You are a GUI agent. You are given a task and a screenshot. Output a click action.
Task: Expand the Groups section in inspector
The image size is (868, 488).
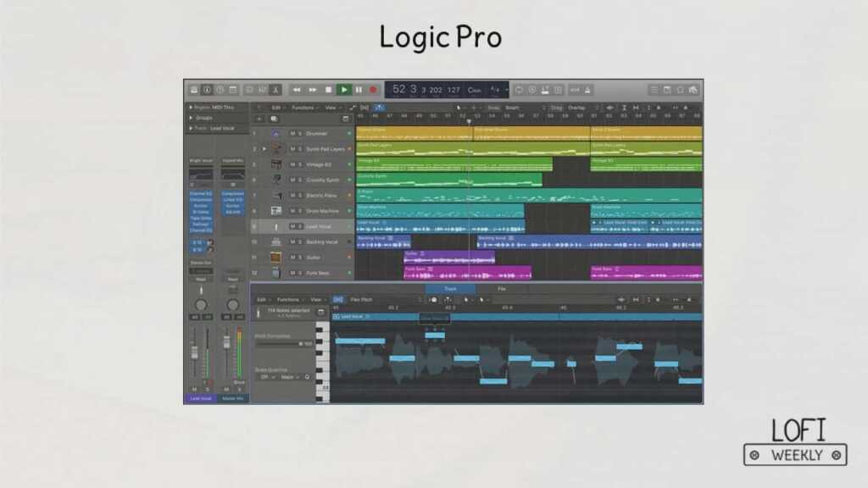coord(191,118)
